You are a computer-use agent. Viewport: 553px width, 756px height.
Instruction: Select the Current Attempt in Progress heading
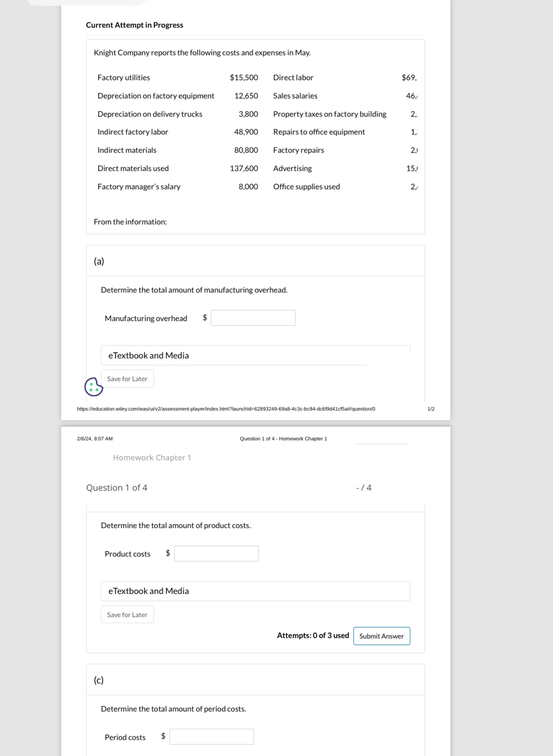[x=134, y=25]
